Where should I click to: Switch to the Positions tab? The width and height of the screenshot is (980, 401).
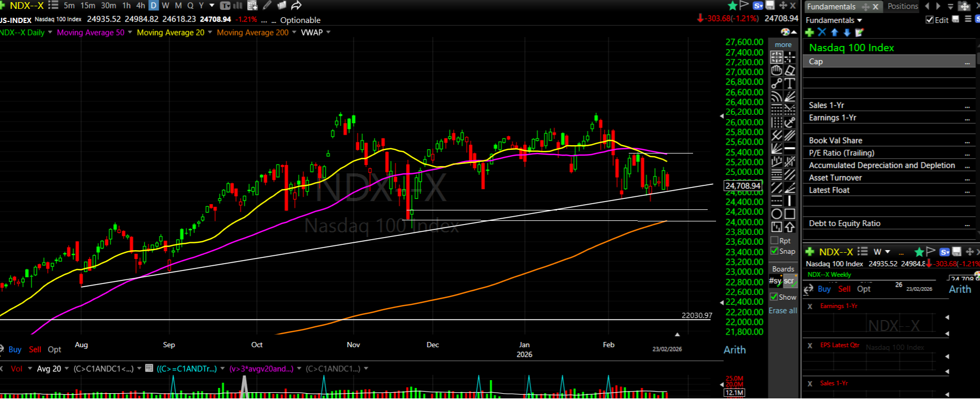coord(903,6)
